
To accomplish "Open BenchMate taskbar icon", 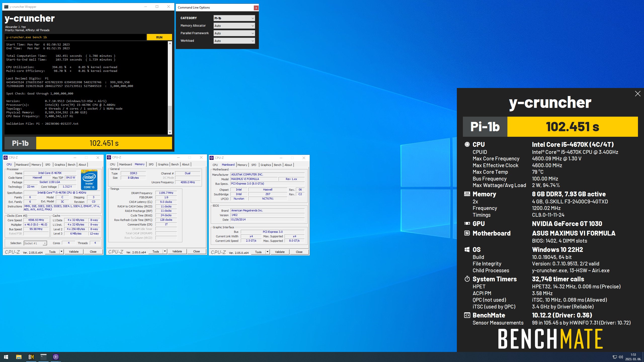I will click(31, 357).
